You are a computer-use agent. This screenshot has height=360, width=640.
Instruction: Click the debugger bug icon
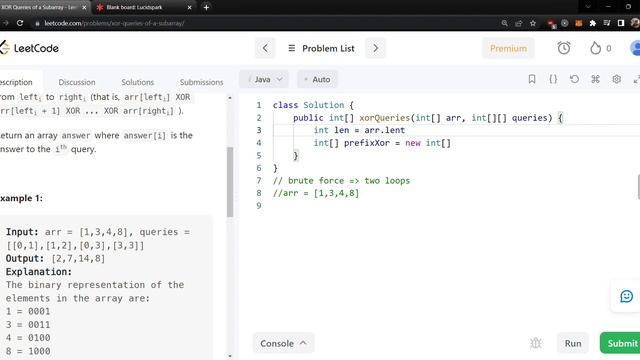click(536, 343)
